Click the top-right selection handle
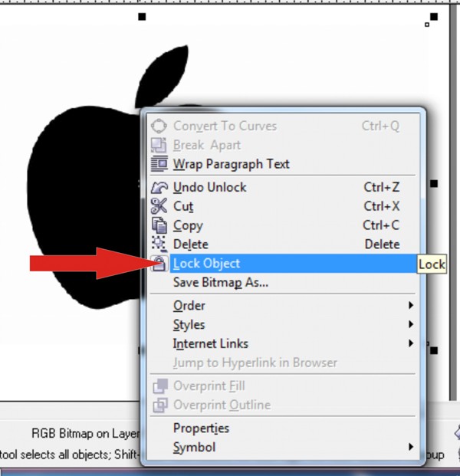Viewport: 460px width, 476px height. point(434,17)
